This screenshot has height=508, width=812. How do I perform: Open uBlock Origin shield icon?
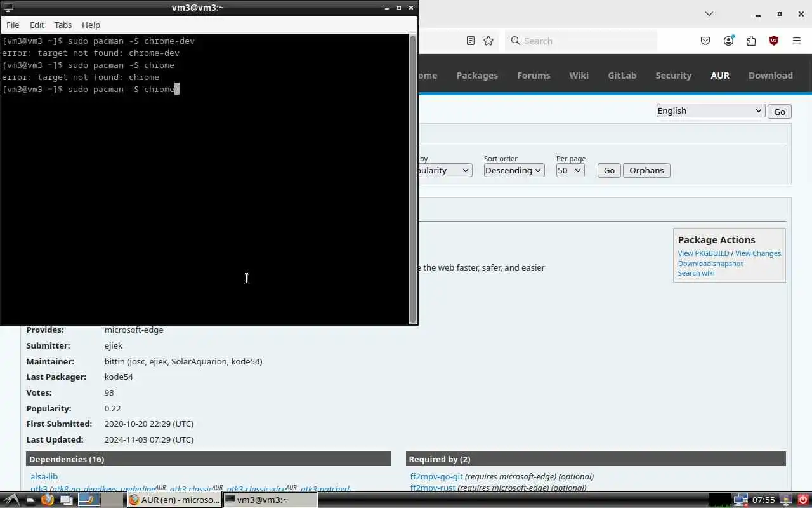click(x=774, y=41)
